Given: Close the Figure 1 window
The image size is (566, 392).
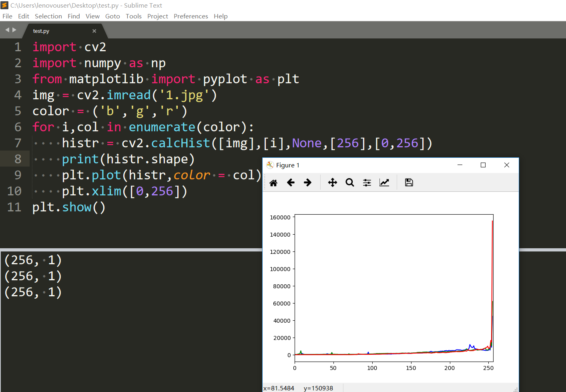Looking at the screenshot, I should click(507, 165).
